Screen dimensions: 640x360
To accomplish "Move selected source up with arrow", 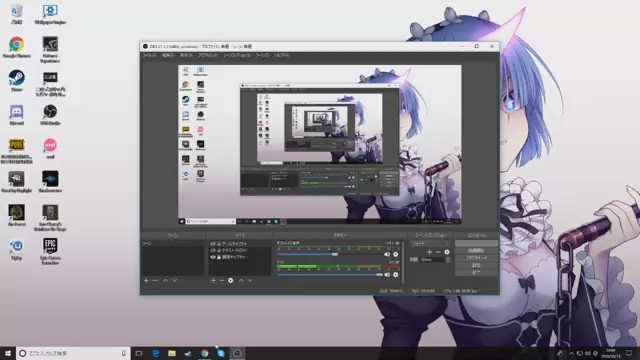I will pyautogui.click(x=241, y=280).
